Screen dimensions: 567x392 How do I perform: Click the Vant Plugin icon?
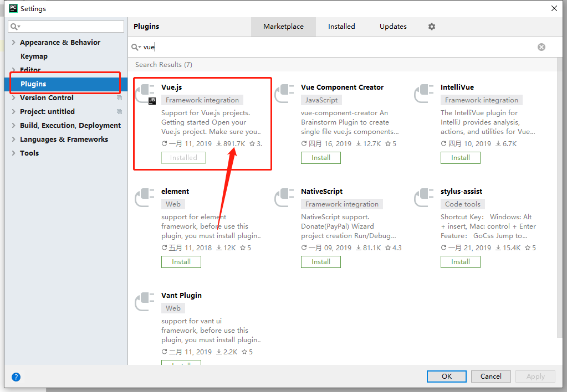click(x=145, y=301)
